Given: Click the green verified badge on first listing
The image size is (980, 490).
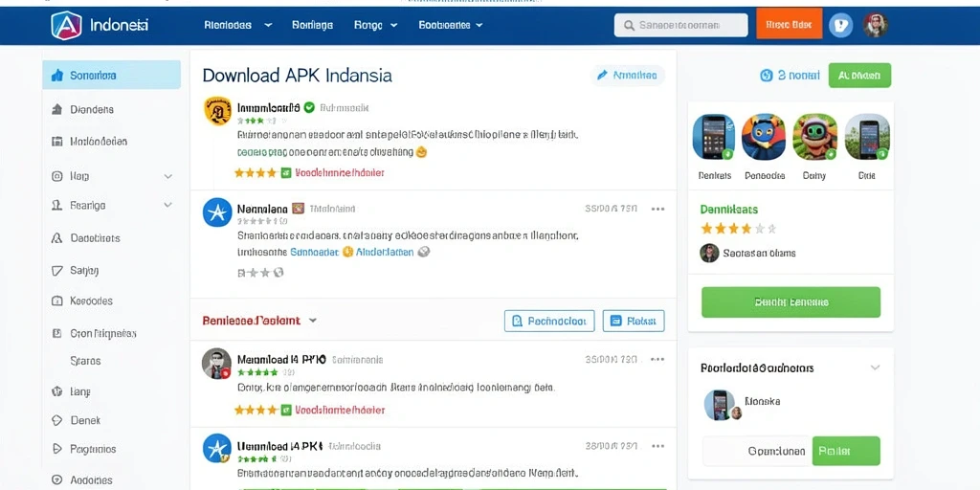Looking at the screenshot, I should (309, 107).
